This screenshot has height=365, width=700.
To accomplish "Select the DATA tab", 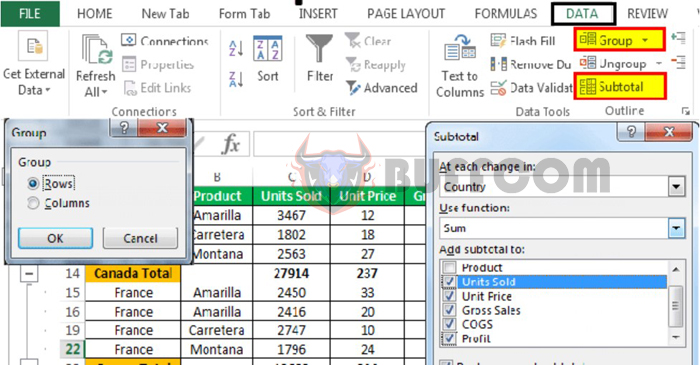I will (583, 14).
